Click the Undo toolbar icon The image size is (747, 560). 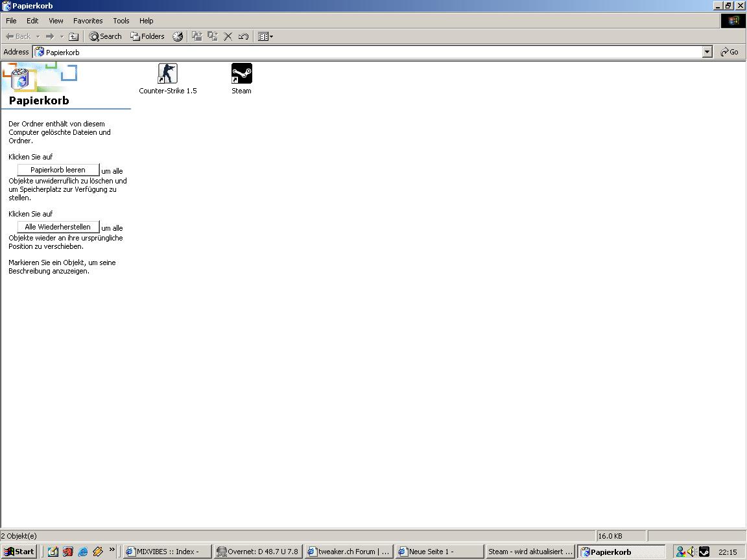pos(244,36)
